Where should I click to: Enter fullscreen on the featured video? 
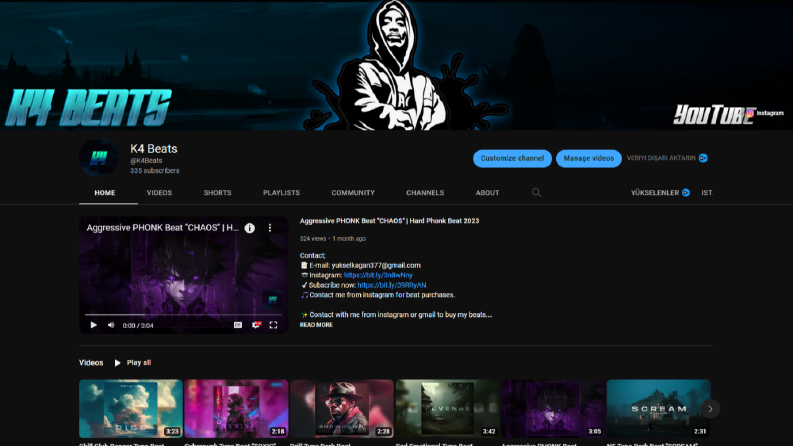[x=273, y=325]
